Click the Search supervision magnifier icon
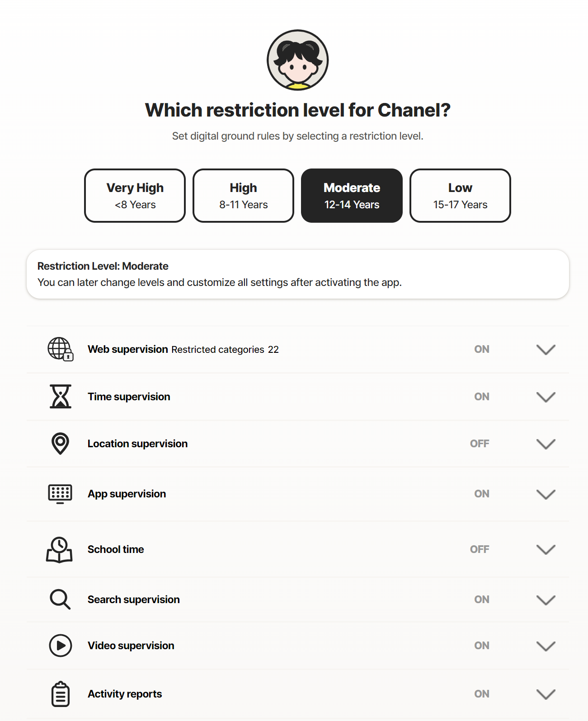The height and width of the screenshot is (721, 588). 60,599
